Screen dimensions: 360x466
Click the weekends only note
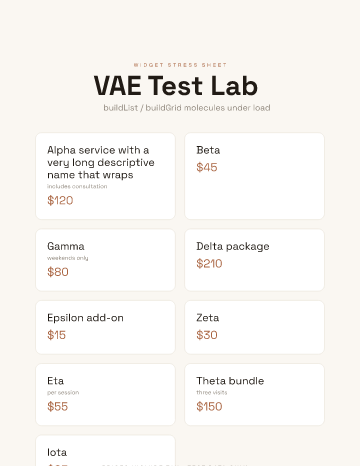pos(68,258)
